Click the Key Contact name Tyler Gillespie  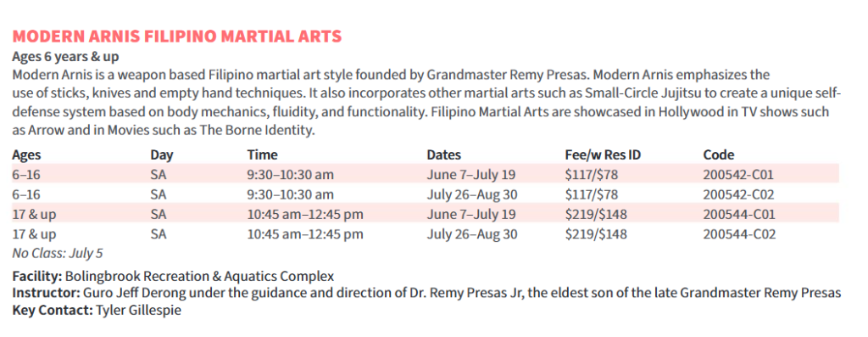(138, 311)
